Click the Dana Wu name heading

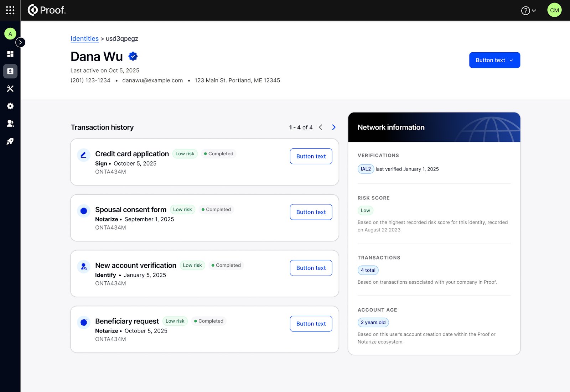(x=97, y=57)
